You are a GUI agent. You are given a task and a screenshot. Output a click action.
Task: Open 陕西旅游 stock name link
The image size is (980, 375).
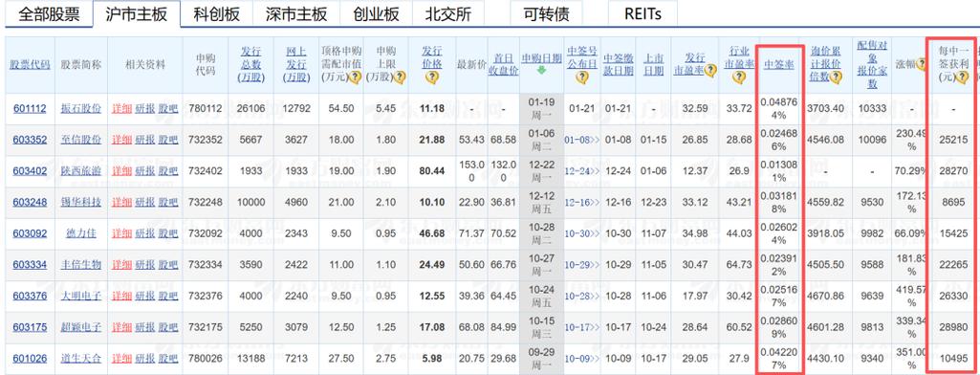click(81, 171)
